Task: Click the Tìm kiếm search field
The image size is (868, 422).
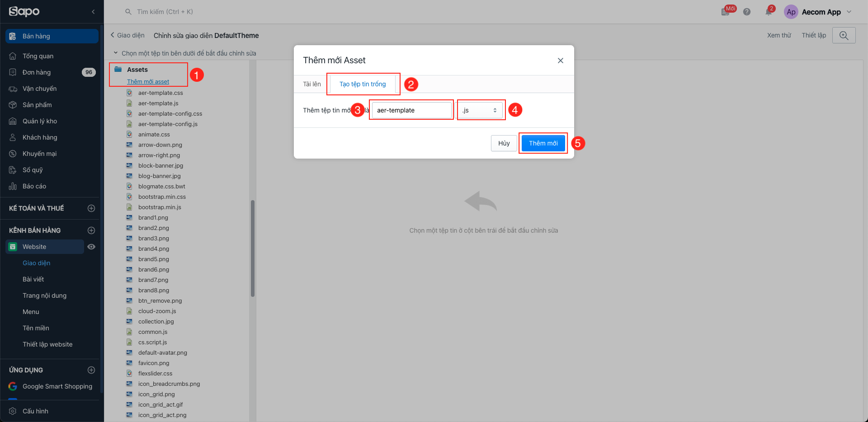Action: pos(165,12)
